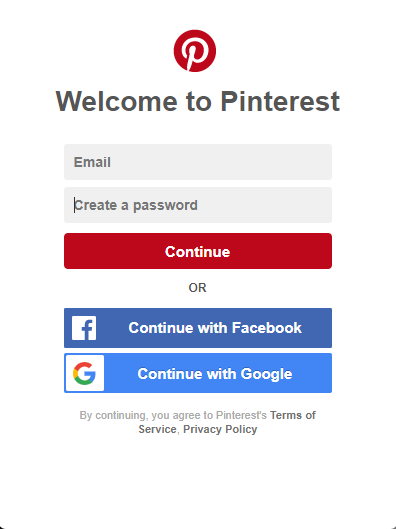Click the 'Google' word in the blue button
396x529 pixels.
267,374
